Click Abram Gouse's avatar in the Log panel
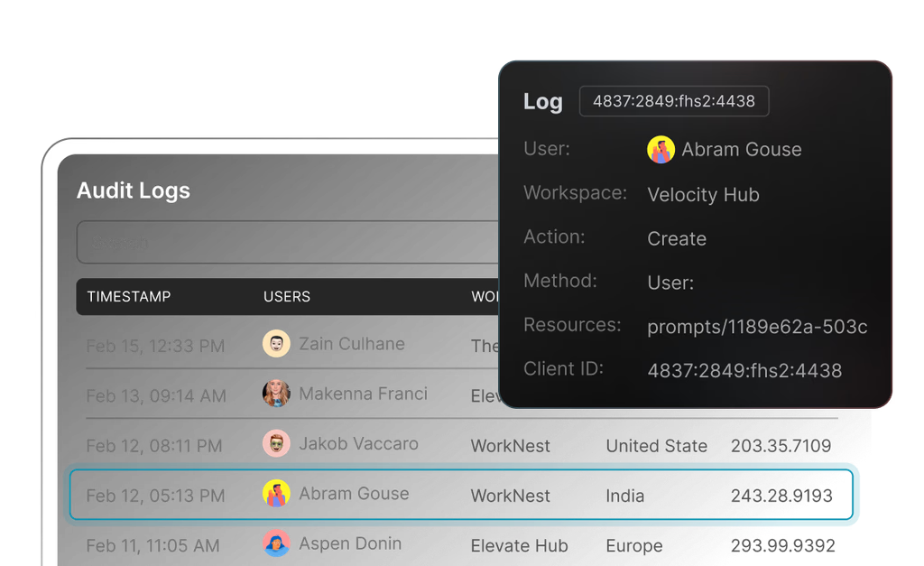Image resolution: width=924 pixels, height=566 pixels. [x=661, y=149]
